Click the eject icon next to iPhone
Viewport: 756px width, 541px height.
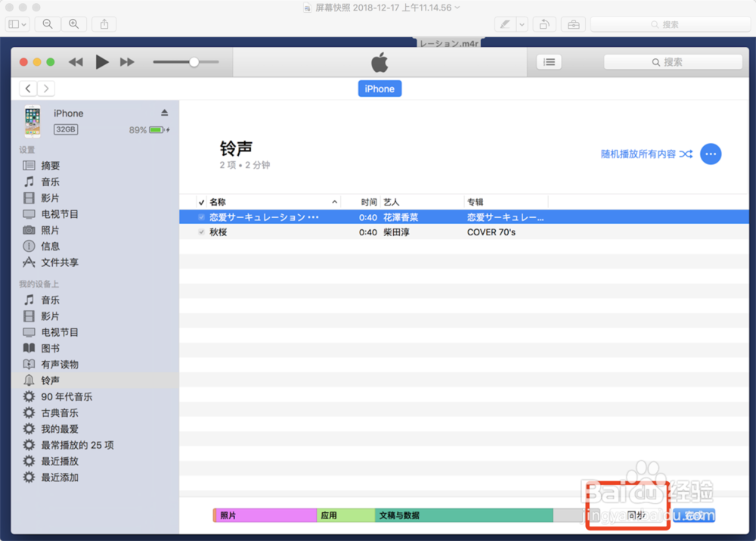pyautogui.click(x=165, y=111)
